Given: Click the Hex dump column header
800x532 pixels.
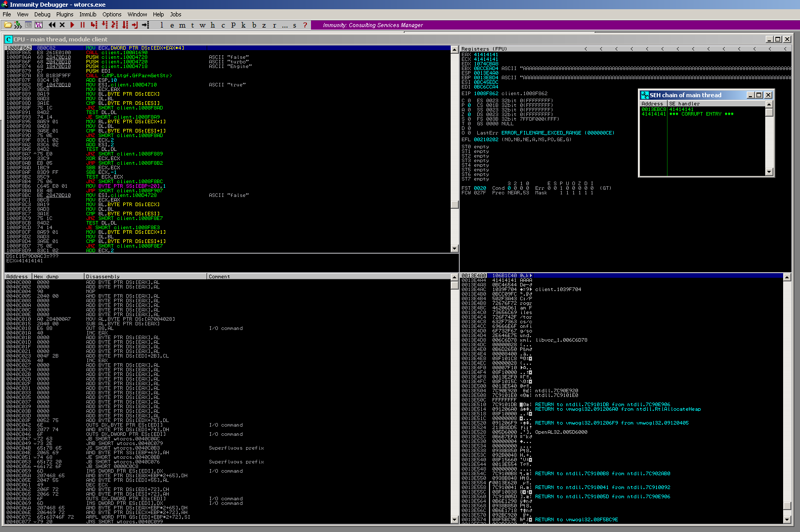Looking at the screenshot, I should (58, 277).
